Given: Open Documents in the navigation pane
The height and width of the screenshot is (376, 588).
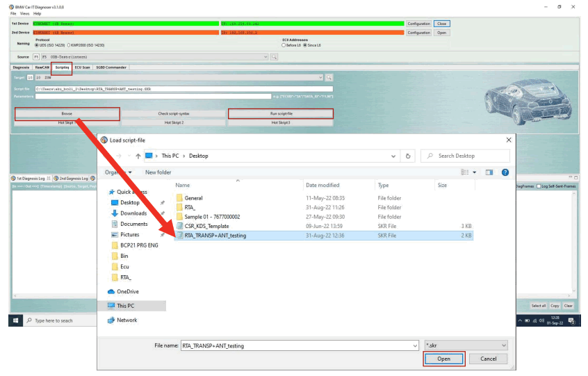Looking at the screenshot, I should [134, 224].
